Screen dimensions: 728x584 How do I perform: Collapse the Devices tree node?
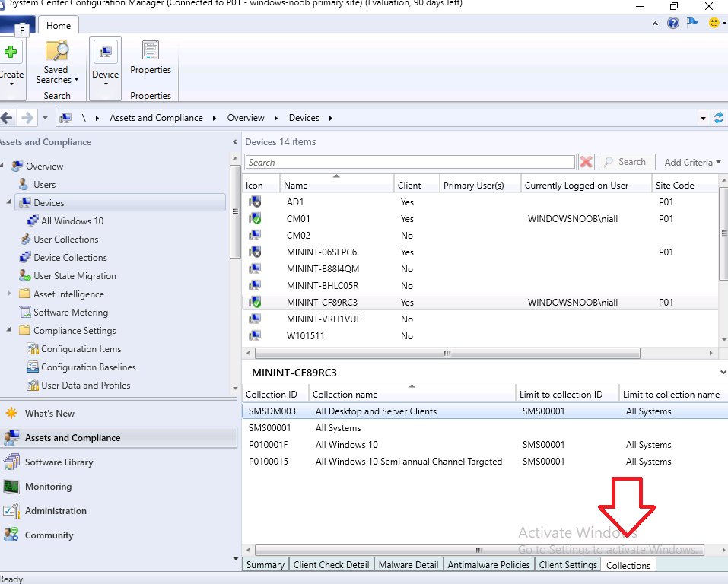point(9,202)
